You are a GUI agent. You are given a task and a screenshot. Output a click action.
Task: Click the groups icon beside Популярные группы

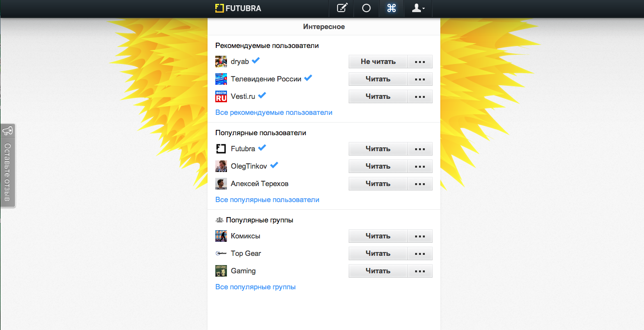point(220,220)
